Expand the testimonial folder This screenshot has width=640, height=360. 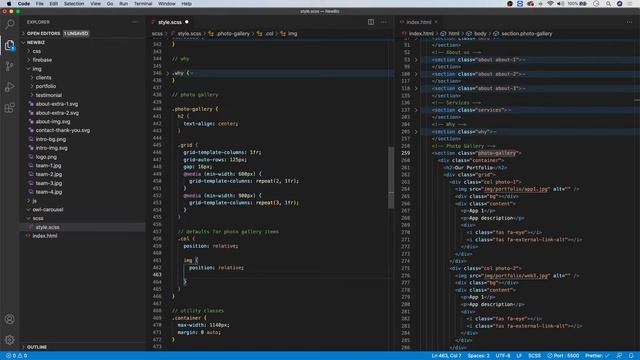click(49, 95)
